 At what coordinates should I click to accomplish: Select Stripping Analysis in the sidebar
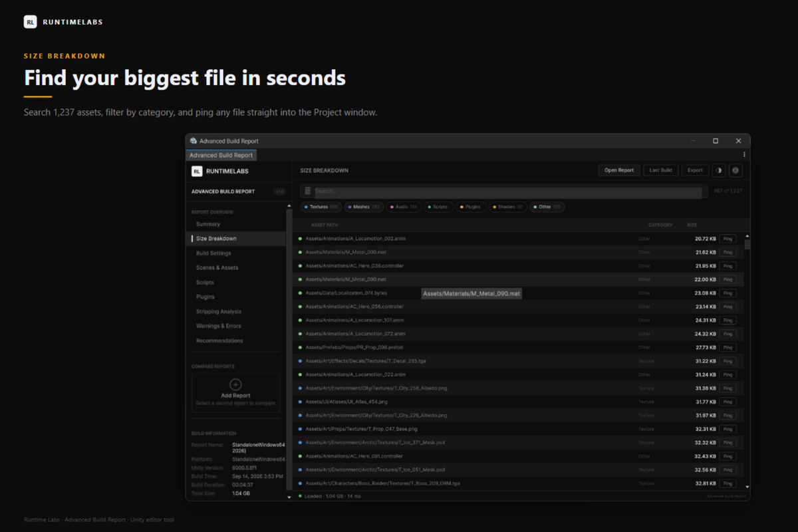pyautogui.click(x=236, y=311)
